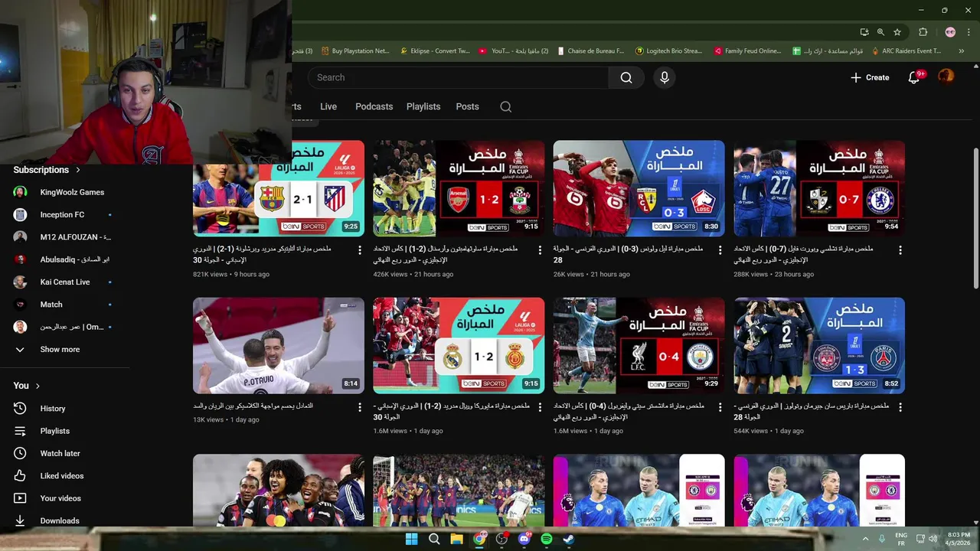Viewport: 980px width, 551px height.
Task: Click the zoom magnifier icon in address bar
Action: pos(880,32)
